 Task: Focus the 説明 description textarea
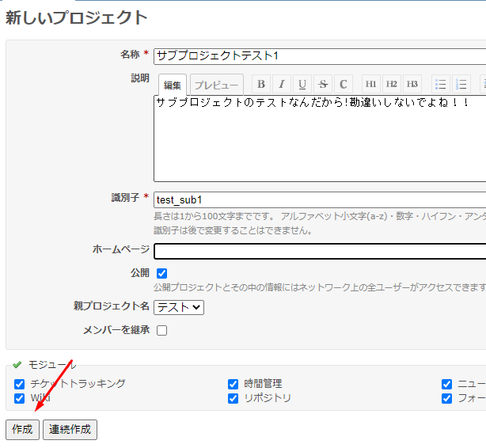click(x=320, y=139)
